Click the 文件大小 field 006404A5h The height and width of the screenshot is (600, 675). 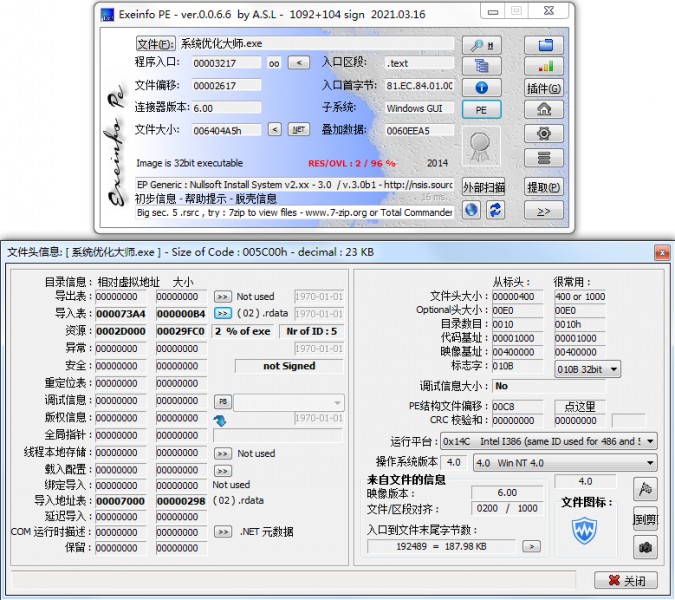(x=226, y=130)
